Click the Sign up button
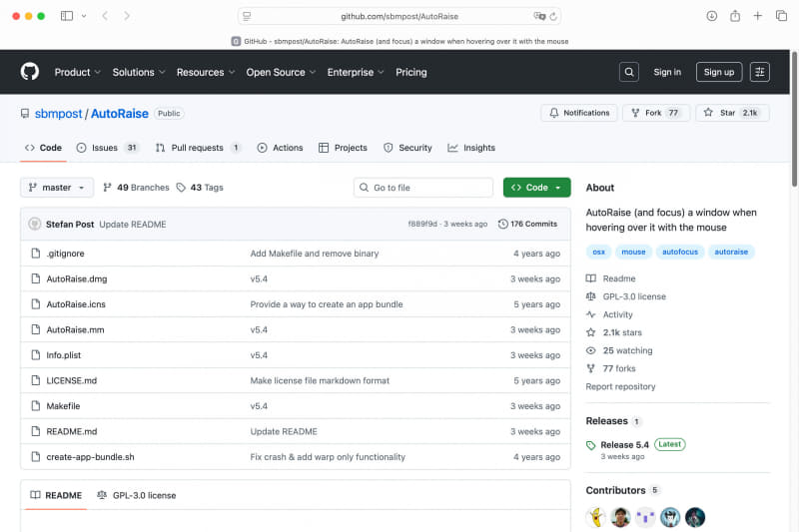The image size is (799, 532). (x=718, y=72)
